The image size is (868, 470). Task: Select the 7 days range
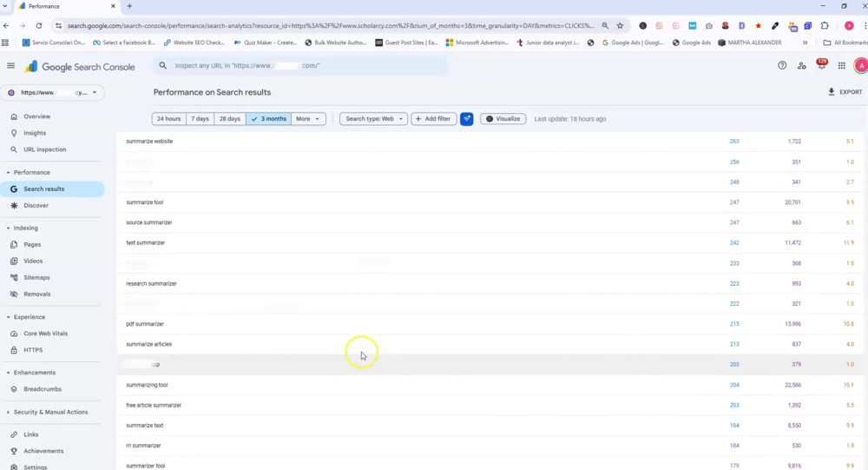click(200, 119)
